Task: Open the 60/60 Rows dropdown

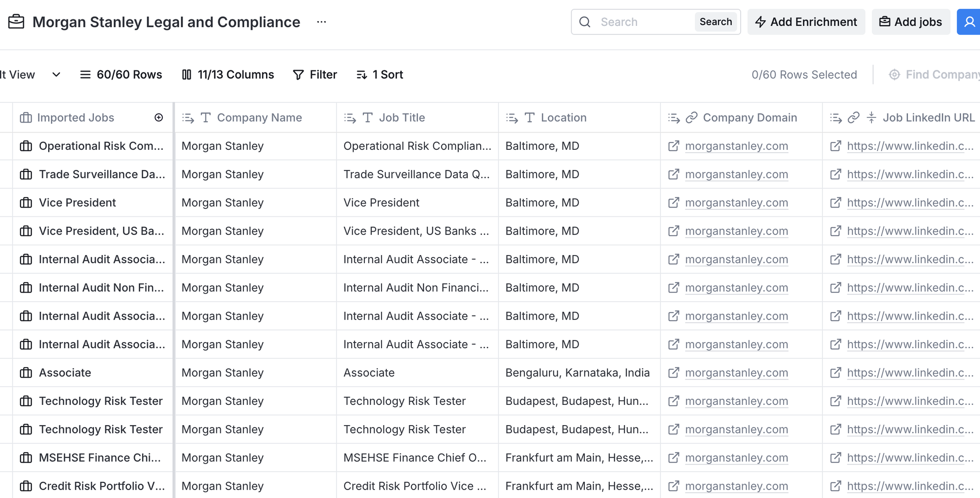Action: (121, 75)
